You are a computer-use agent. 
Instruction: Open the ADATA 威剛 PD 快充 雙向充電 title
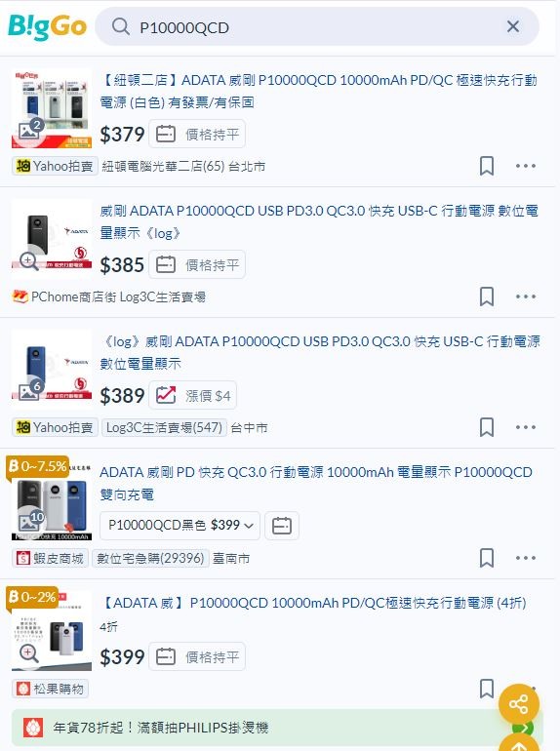click(x=316, y=483)
